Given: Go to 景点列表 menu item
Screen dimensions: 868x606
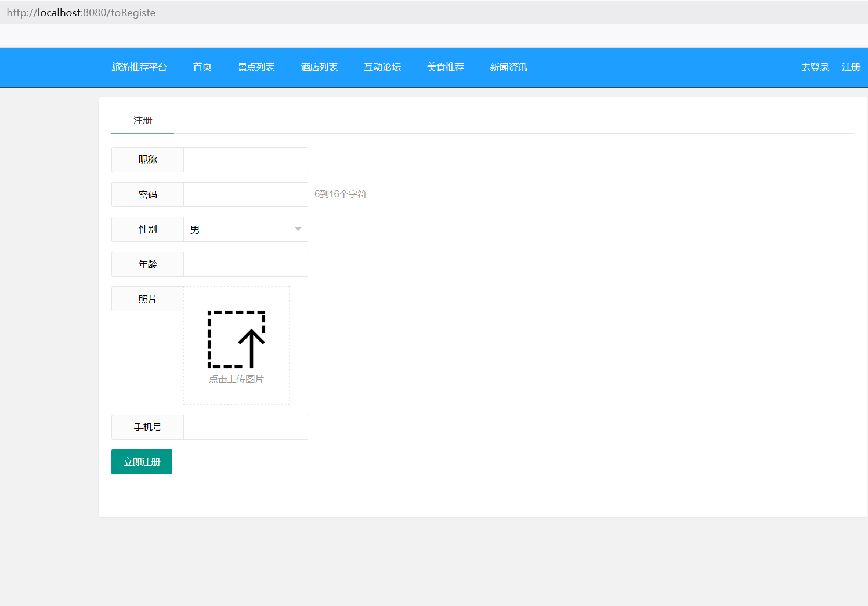Looking at the screenshot, I should coord(256,67).
